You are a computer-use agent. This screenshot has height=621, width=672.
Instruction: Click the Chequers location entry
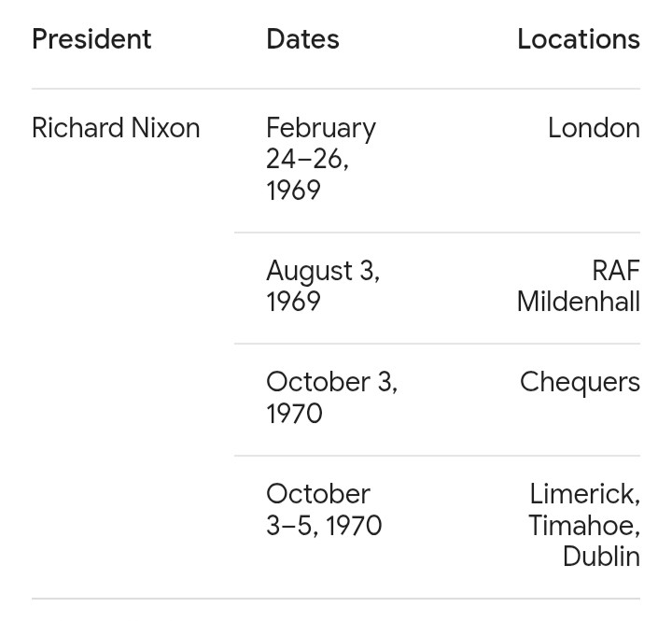pyautogui.click(x=580, y=382)
